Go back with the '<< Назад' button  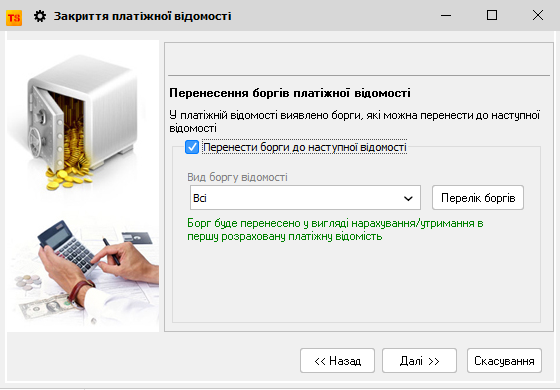pos(338,361)
